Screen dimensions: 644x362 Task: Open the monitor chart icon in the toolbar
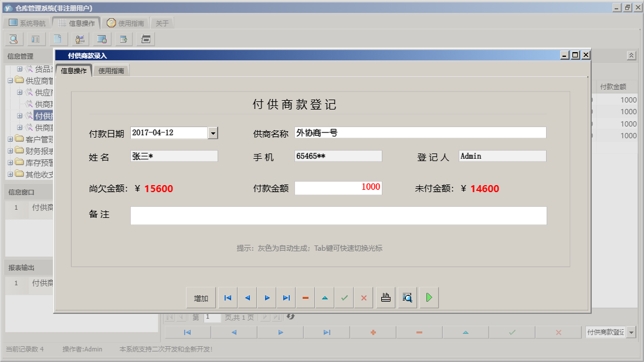(x=101, y=39)
